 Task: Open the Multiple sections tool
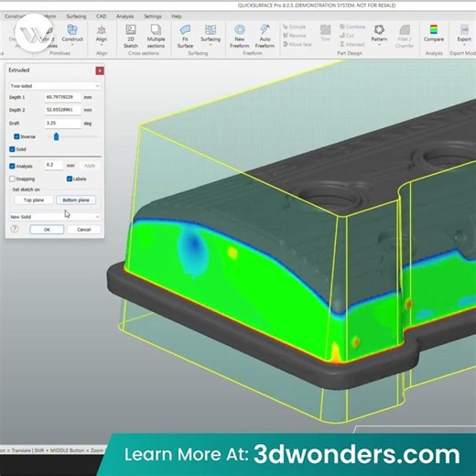(156, 36)
